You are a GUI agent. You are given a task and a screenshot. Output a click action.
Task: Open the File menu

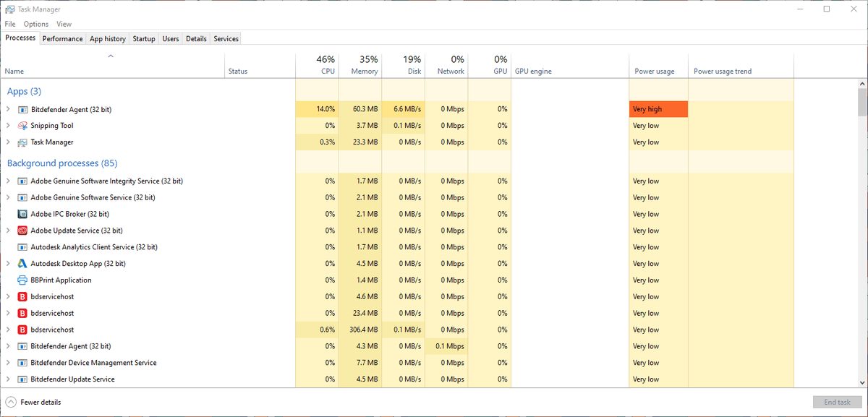tap(9, 24)
